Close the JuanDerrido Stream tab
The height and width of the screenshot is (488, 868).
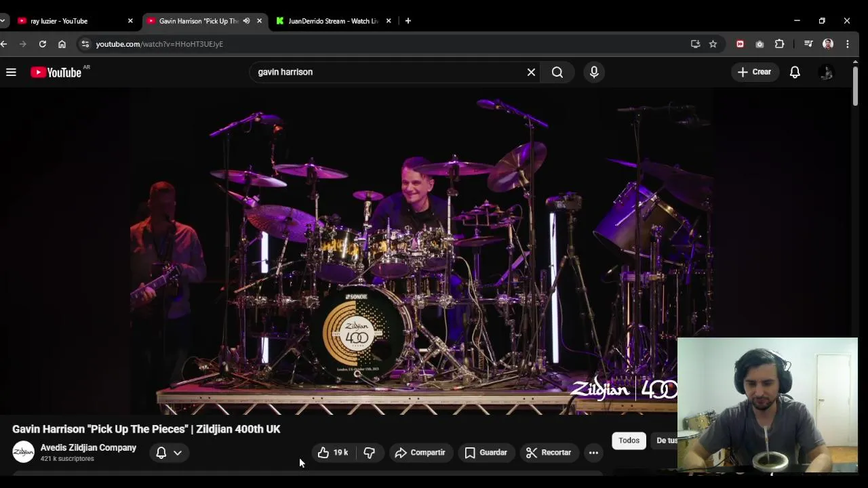[x=389, y=21]
